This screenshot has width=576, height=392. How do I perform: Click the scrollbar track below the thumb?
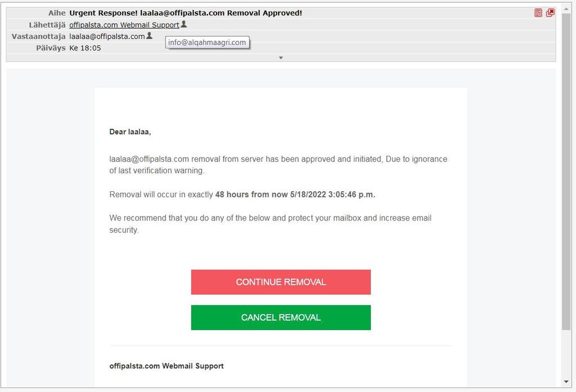(x=566, y=354)
